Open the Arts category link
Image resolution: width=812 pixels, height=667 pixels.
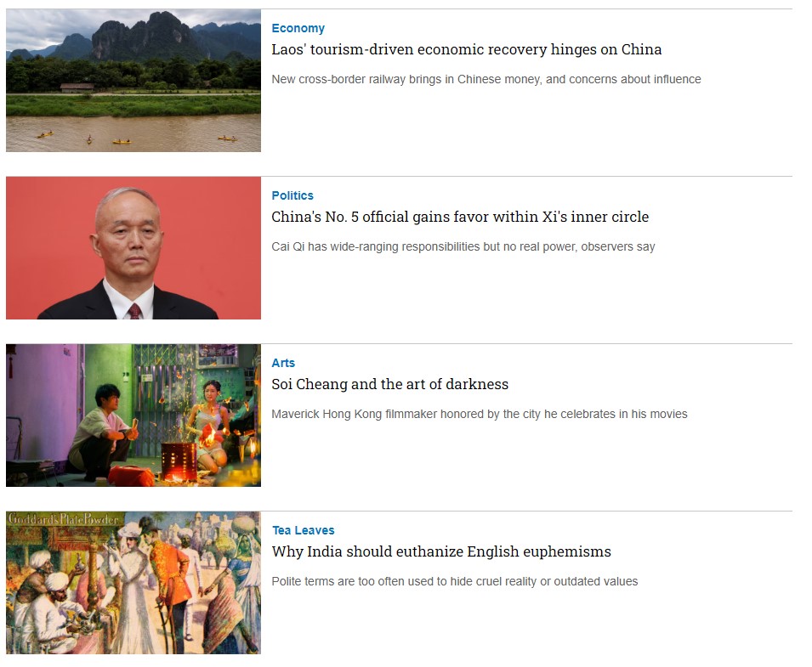click(283, 364)
